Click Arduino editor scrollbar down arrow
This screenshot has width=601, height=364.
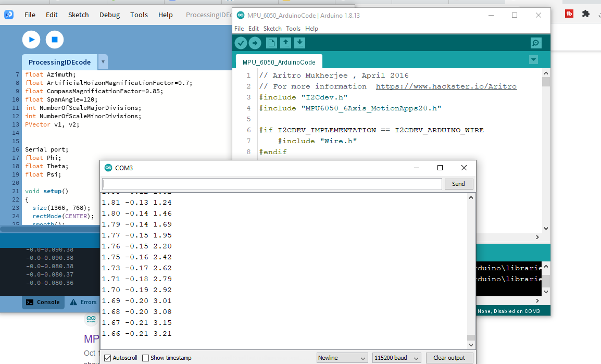click(x=546, y=229)
